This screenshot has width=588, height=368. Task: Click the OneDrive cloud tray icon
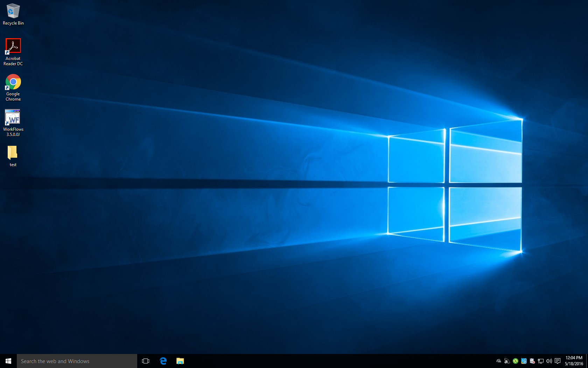point(499,361)
